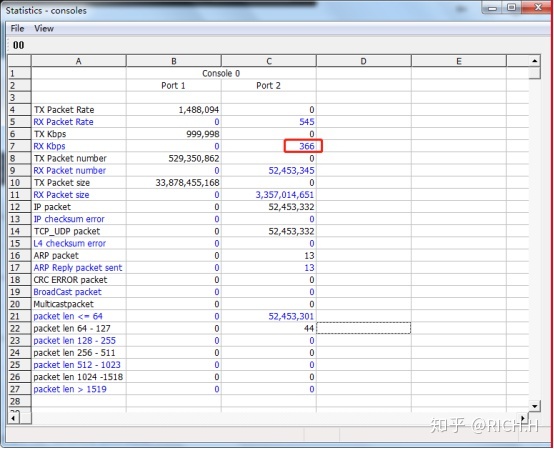554x449 pixels.
Task: Select column A header
Action: tap(78, 61)
